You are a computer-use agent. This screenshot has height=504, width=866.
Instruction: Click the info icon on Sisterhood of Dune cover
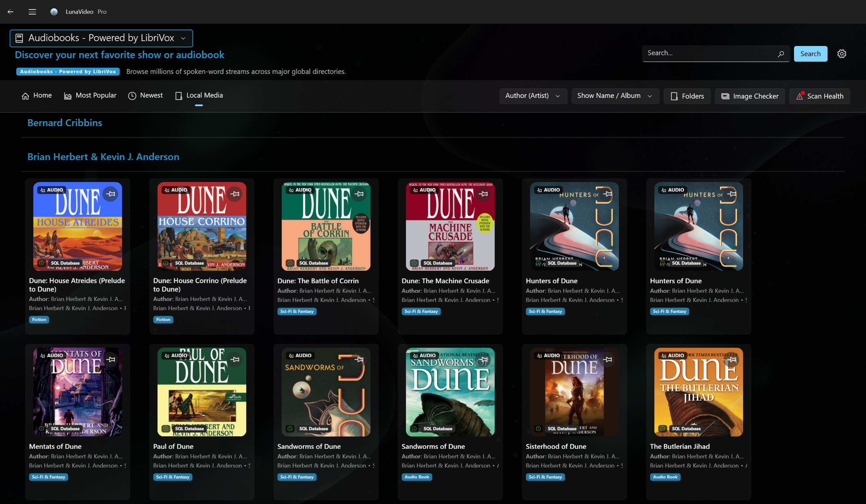(538, 429)
